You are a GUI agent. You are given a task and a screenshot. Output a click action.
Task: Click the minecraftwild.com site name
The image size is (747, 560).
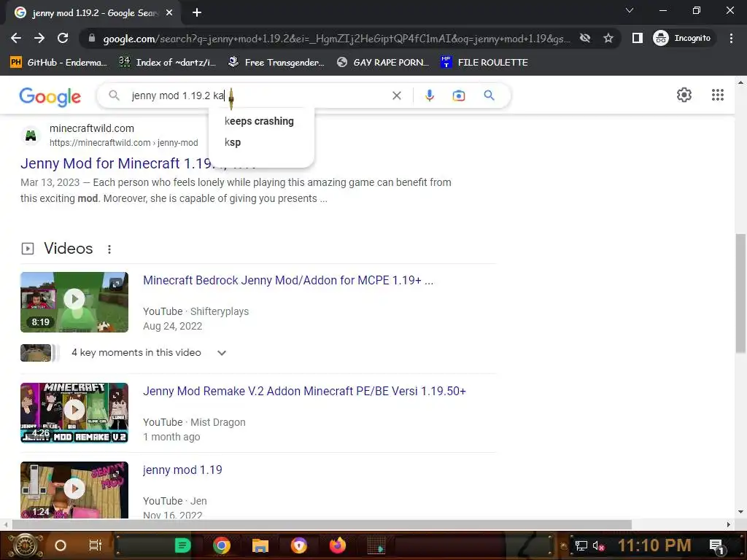point(91,128)
